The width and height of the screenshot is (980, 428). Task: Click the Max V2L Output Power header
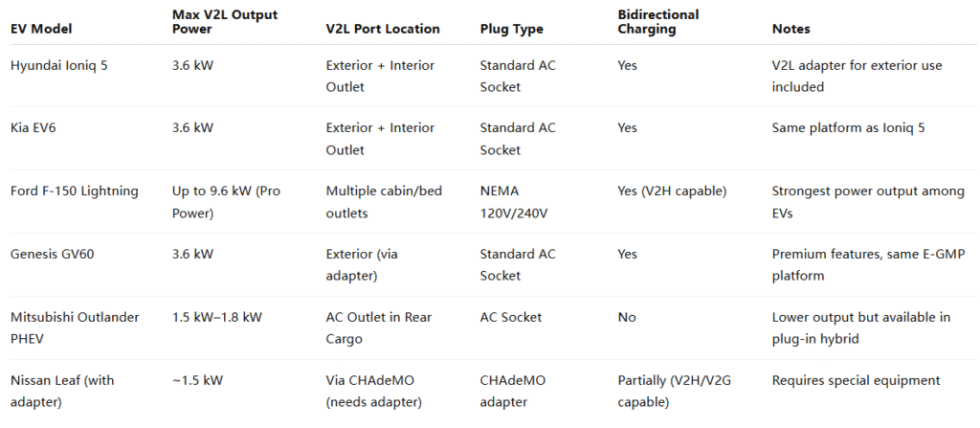click(x=225, y=21)
